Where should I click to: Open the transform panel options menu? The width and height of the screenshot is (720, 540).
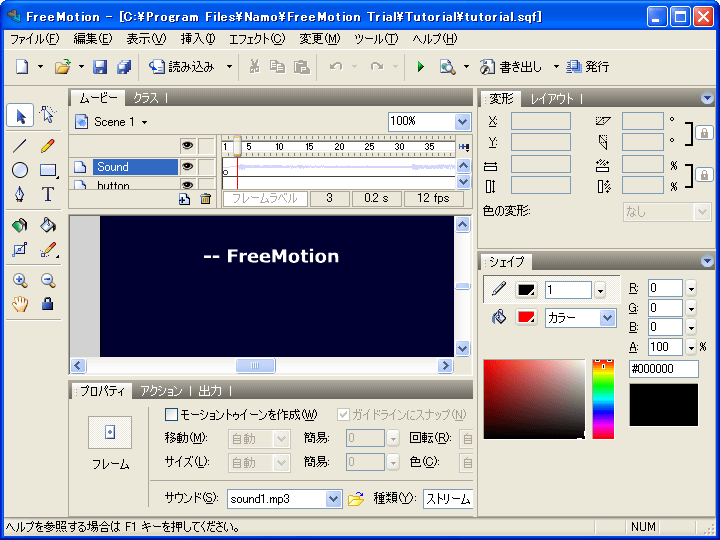[707, 98]
